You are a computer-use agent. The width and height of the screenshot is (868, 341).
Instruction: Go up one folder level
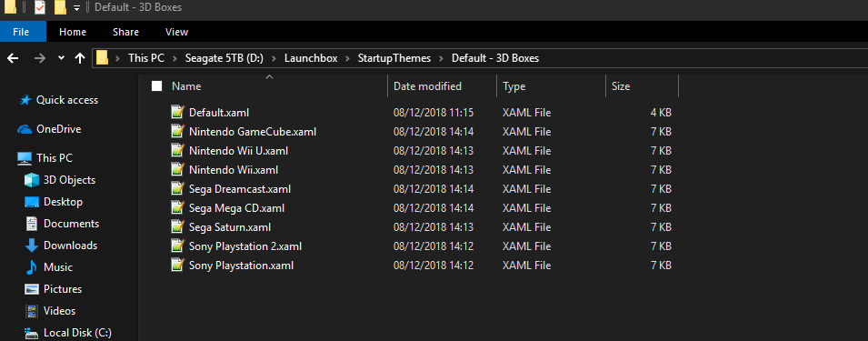(80, 58)
